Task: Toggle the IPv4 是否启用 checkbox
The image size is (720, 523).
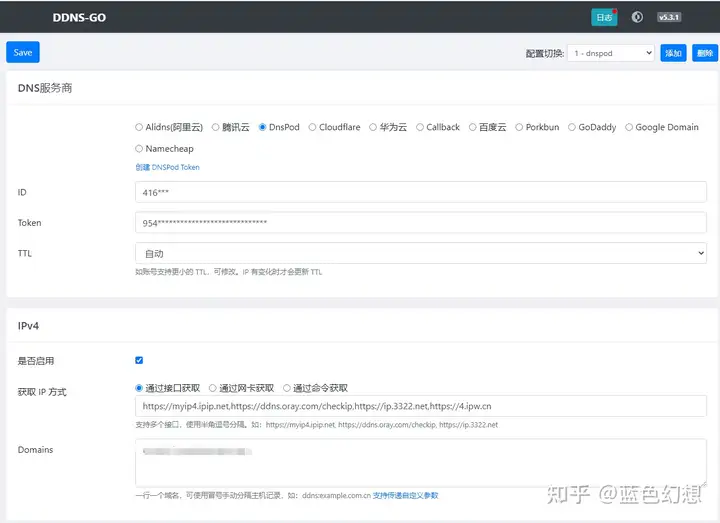Action: (x=139, y=360)
